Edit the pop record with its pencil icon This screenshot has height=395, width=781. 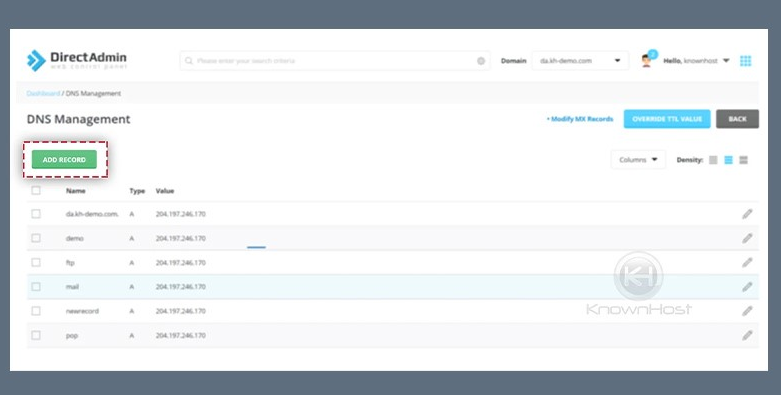pyautogui.click(x=747, y=335)
